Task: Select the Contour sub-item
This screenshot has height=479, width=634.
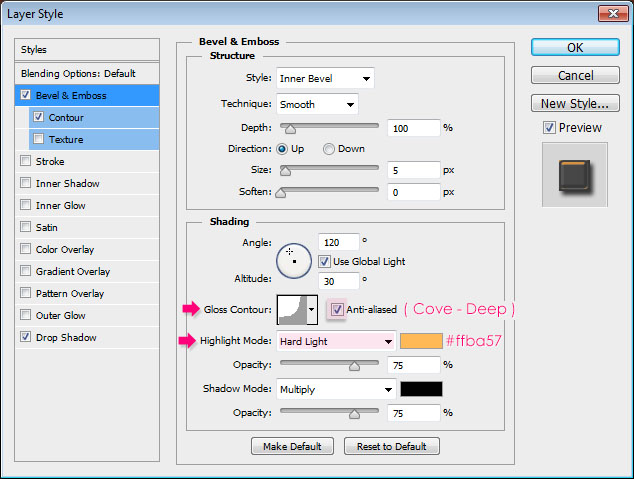Action: click(x=94, y=118)
